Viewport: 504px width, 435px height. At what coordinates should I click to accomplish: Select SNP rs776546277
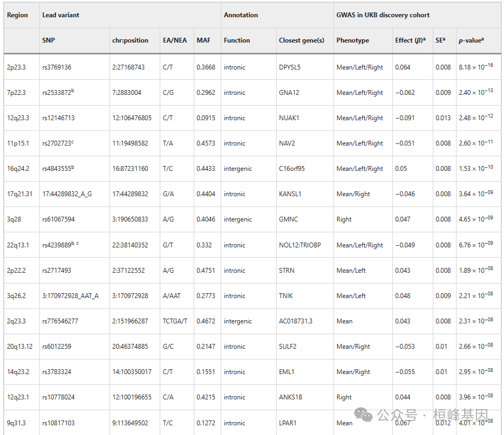coord(60,321)
